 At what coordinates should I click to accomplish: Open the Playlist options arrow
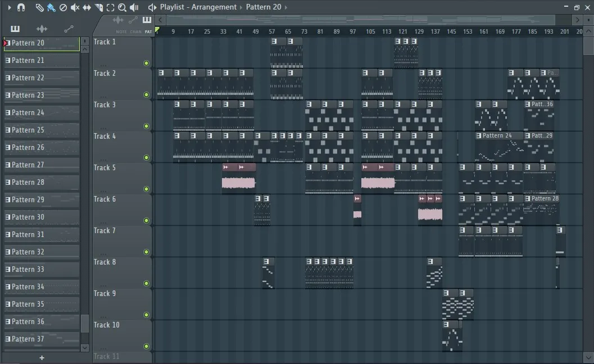tap(152, 7)
